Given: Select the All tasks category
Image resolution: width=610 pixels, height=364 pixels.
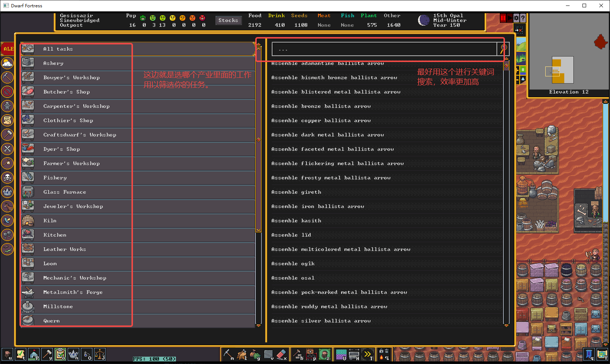Looking at the screenshot, I should click(138, 49).
